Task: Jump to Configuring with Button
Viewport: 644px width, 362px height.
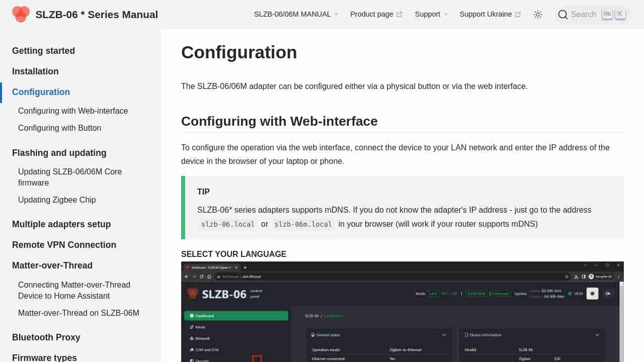Action: coord(59,128)
